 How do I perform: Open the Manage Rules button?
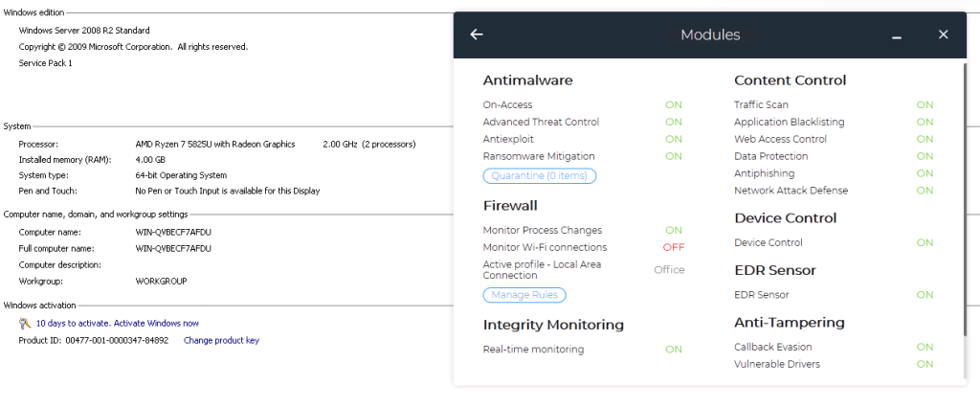(524, 295)
